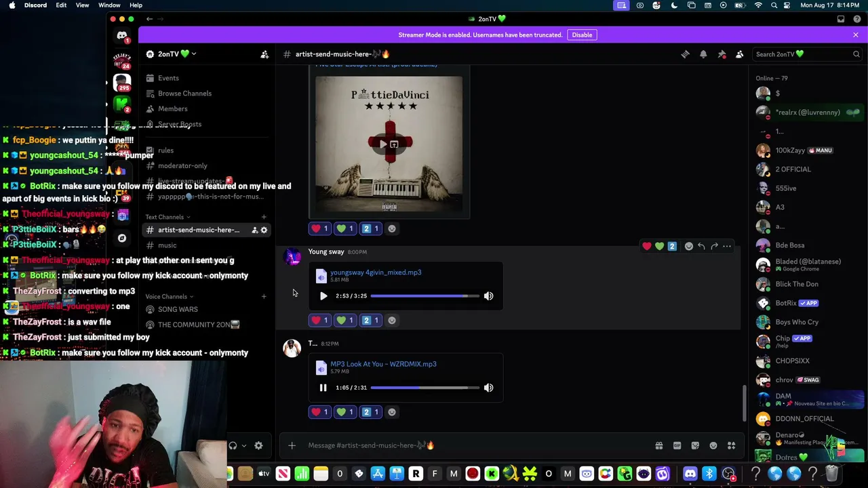868x488 pixels.
Task: Seek in MP3 Look At You progress bar
Action: pos(424,388)
